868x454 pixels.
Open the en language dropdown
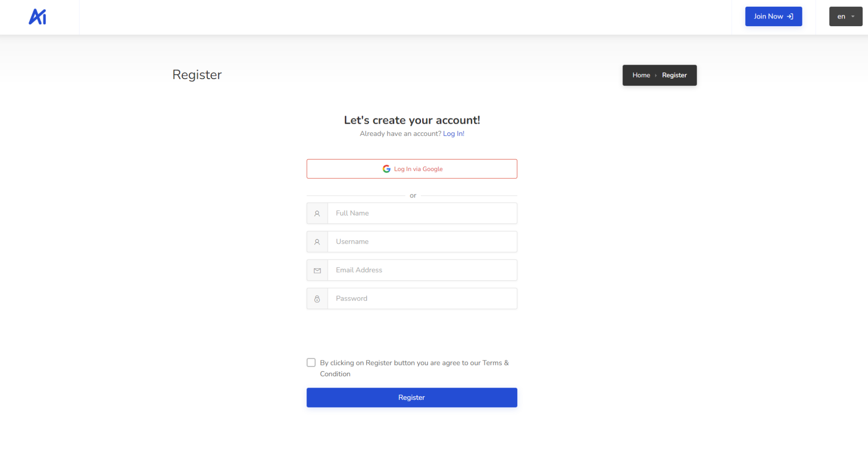(x=845, y=17)
